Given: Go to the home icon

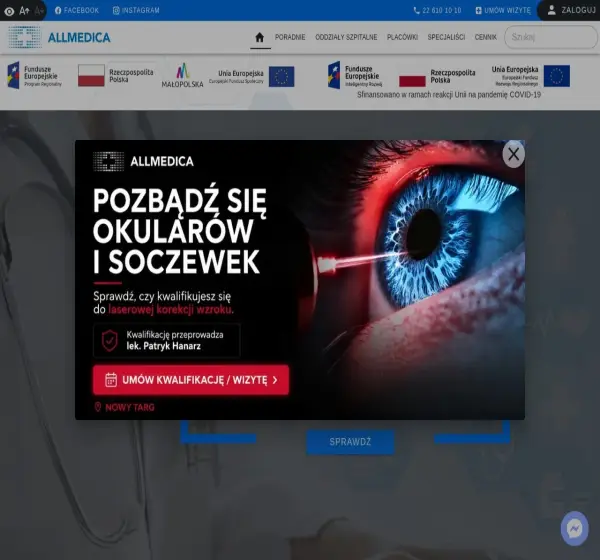Looking at the screenshot, I should click(259, 37).
